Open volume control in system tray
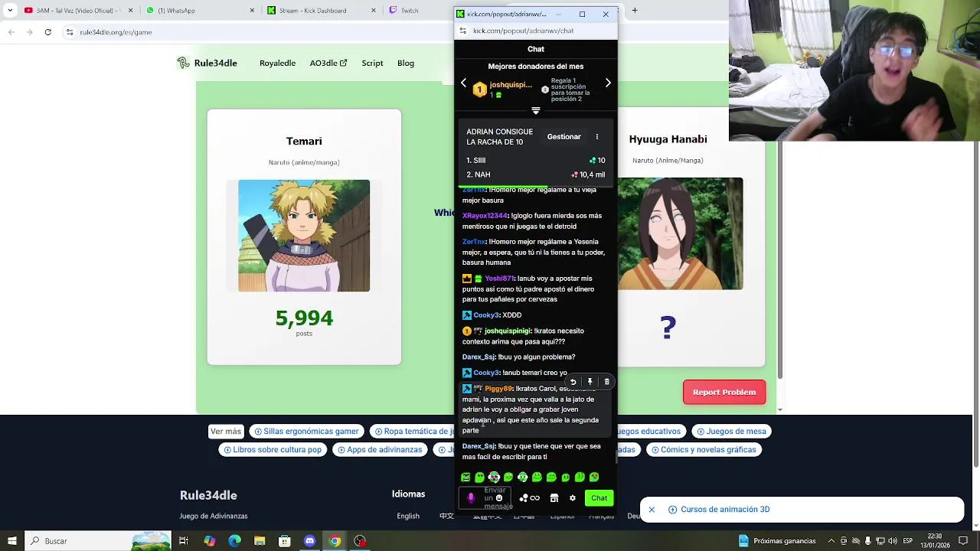Screen dimensions: 980x551 click(x=891, y=541)
